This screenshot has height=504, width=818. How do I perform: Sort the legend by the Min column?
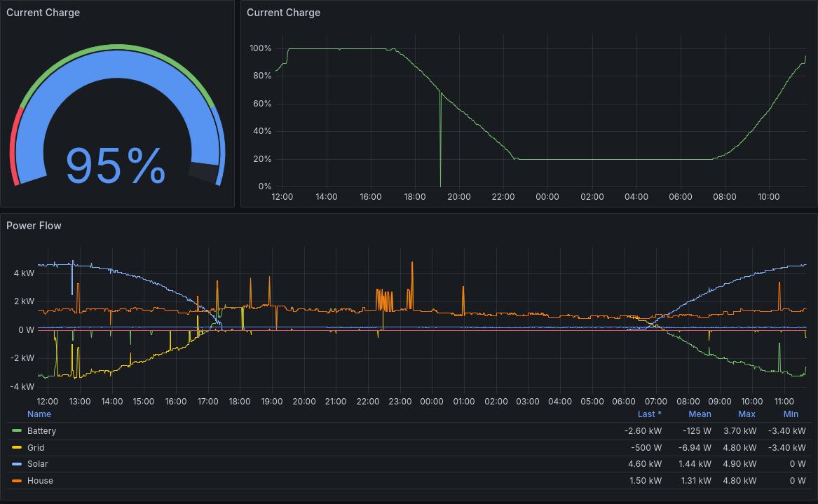coord(791,414)
